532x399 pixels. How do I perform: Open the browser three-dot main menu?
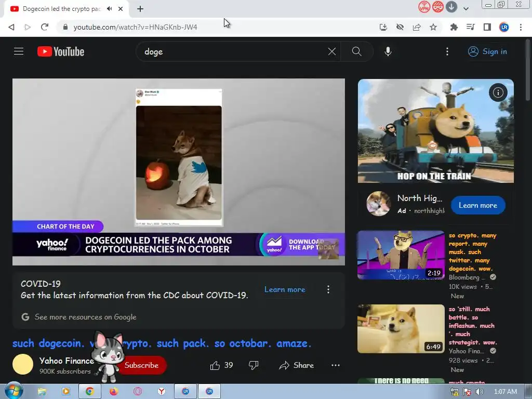tap(521, 27)
